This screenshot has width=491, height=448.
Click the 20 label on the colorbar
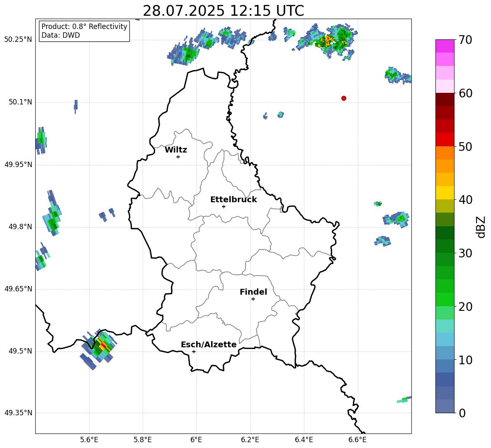pos(465,307)
